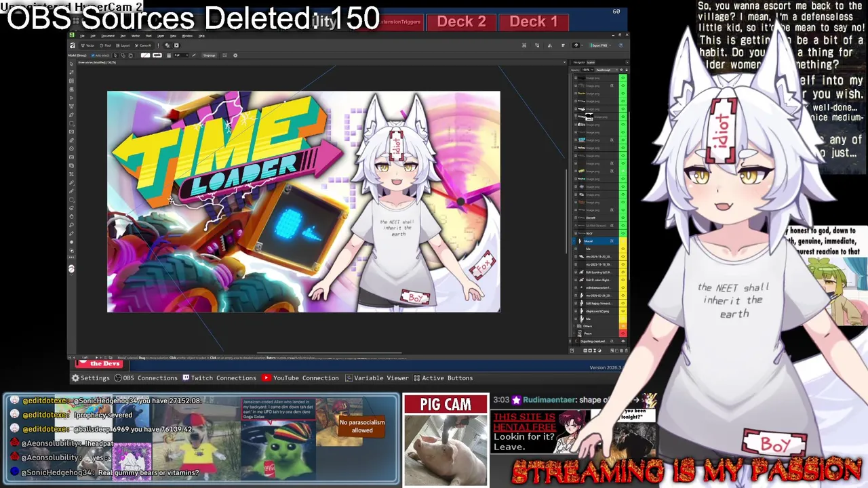Viewport: 868px width, 488px height.
Task: Open YouTube Connection
Action: click(300, 378)
